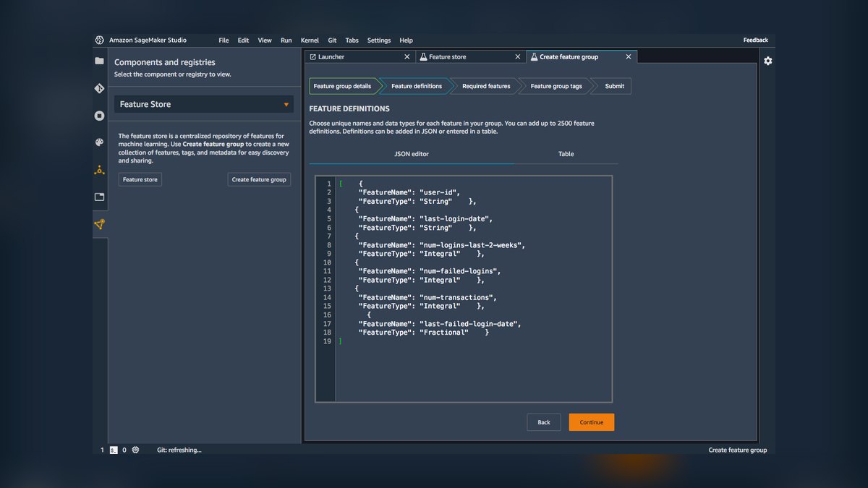The image size is (868, 488).
Task: Open the View menu
Action: coord(265,40)
